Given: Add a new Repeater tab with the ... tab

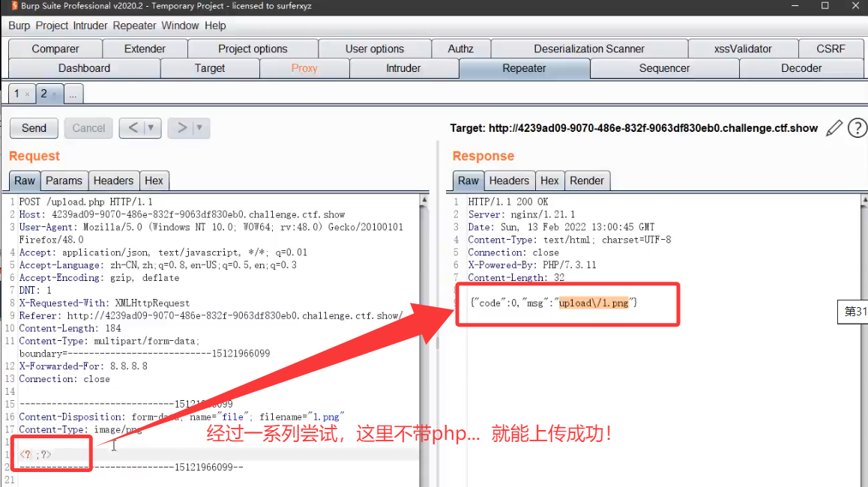Looking at the screenshot, I should pos(73,94).
